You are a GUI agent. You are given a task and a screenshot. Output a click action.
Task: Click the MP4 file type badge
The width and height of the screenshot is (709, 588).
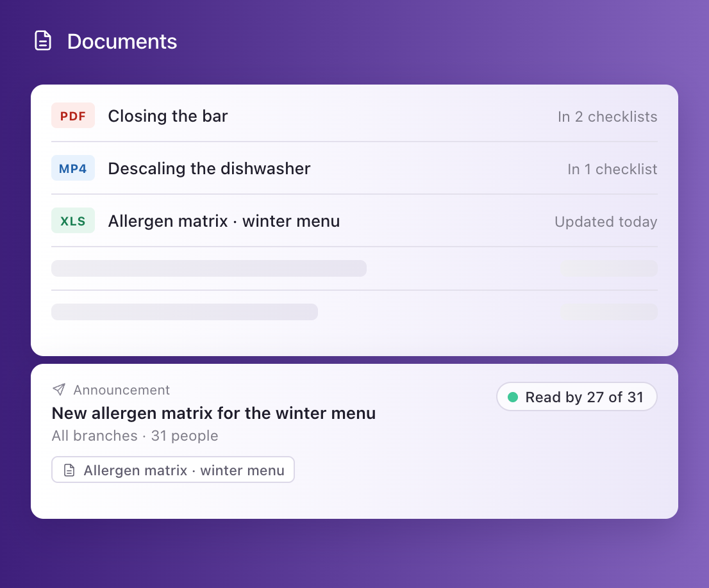(73, 168)
